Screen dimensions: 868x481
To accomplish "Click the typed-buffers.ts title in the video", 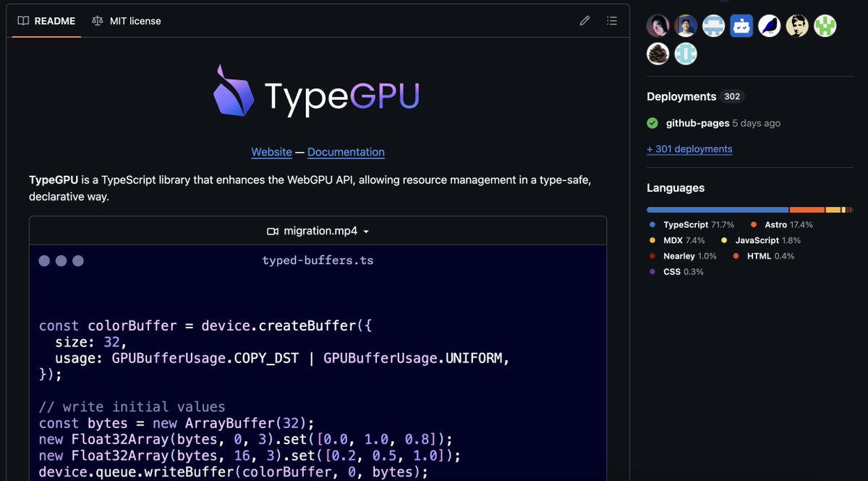I will (x=318, y=260).
